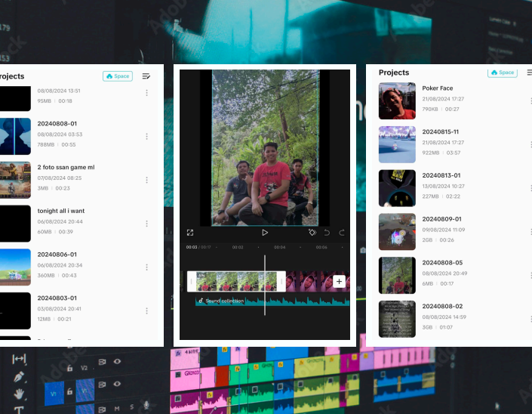This screenshot has width=532, height=414.
Task: Open the 20240809-01 project thumbnail
Action: click(397, 232)
